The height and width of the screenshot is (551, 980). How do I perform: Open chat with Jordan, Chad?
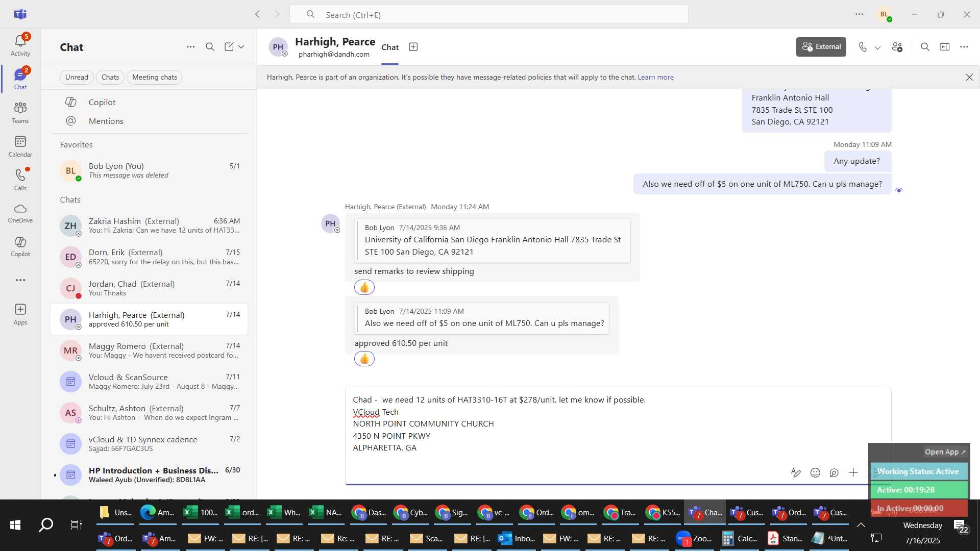tap(149, 288)
